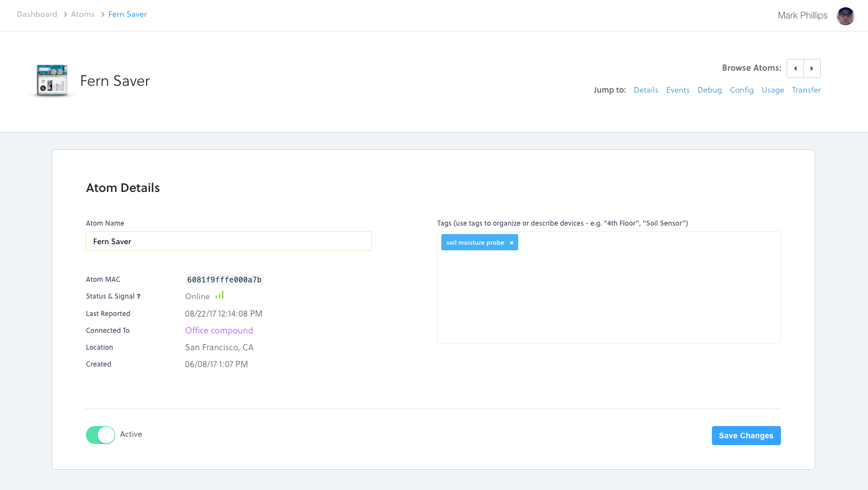This screenshot has width=868, height=490.
Task: Open the Office compound link
Action: coord(219,331)
